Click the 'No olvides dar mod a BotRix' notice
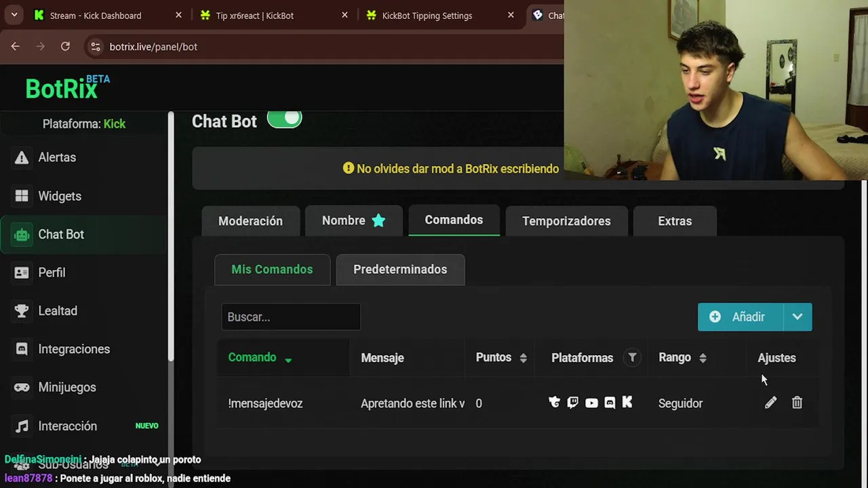868x488 pixels. [x=451, y=169]
